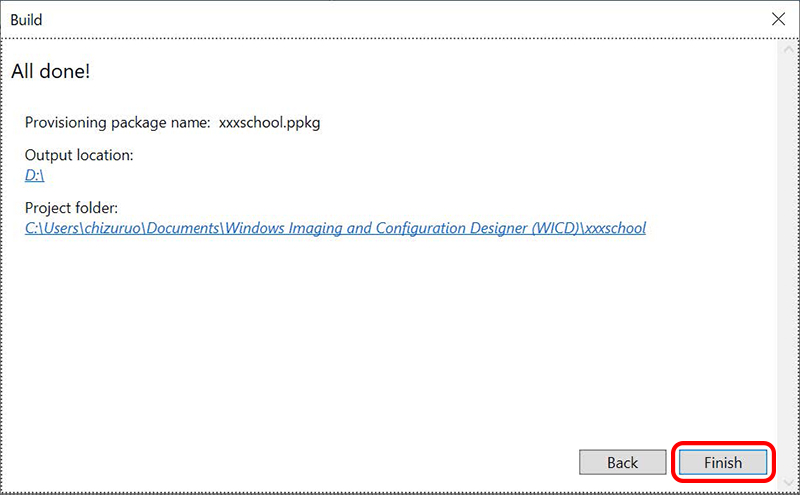Click the empty title bar area
The image size is (800, 495).
400,19
